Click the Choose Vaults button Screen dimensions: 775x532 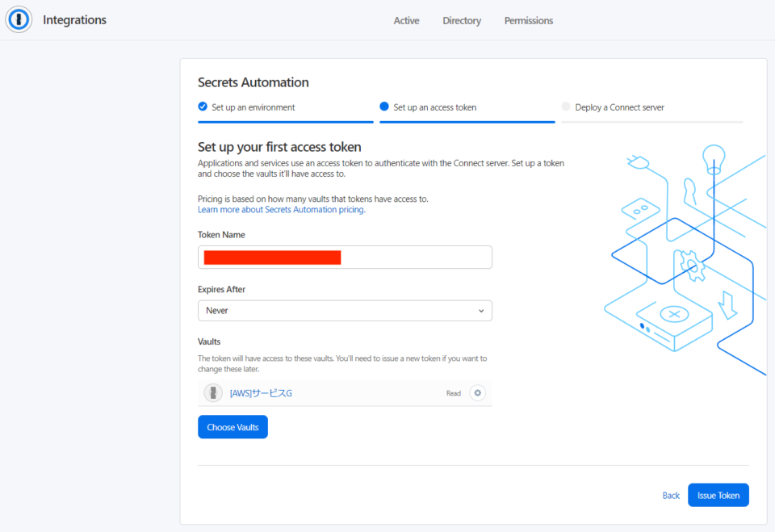tap(232, 427)
